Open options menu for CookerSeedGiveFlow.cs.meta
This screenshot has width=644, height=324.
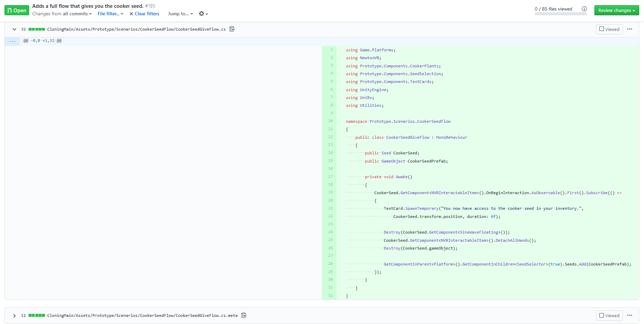pos(630,316)
